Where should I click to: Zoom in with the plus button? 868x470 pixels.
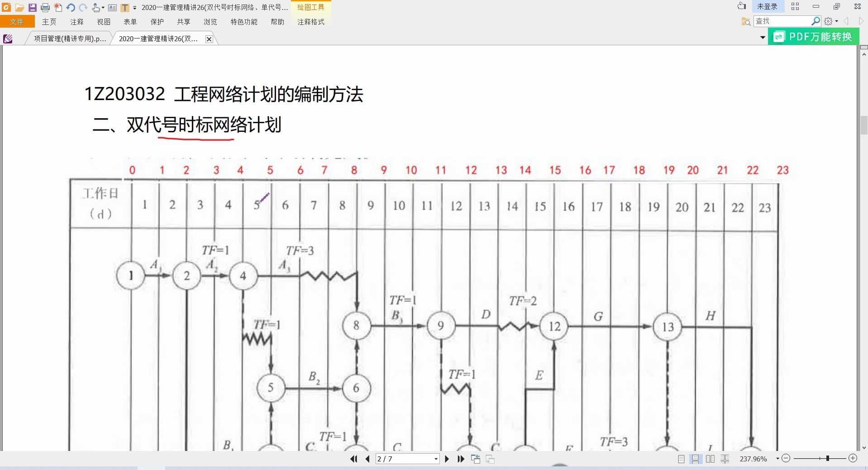(x=853, y=458)
